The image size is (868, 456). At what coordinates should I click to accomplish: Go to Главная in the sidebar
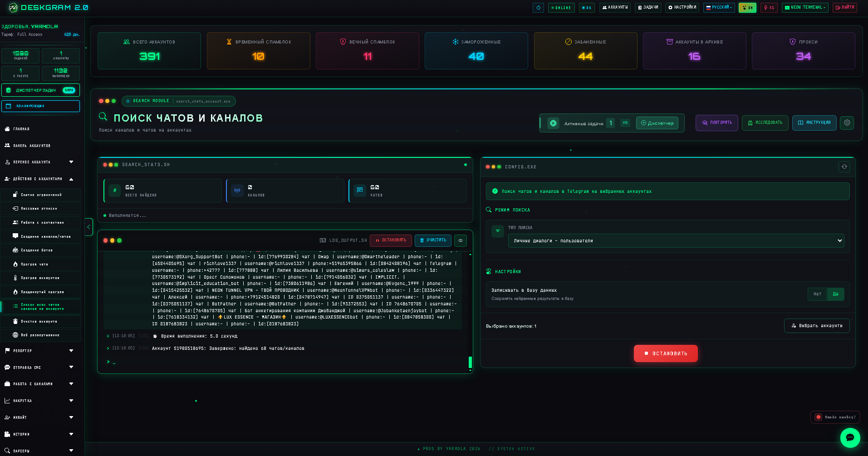[39, 129]
